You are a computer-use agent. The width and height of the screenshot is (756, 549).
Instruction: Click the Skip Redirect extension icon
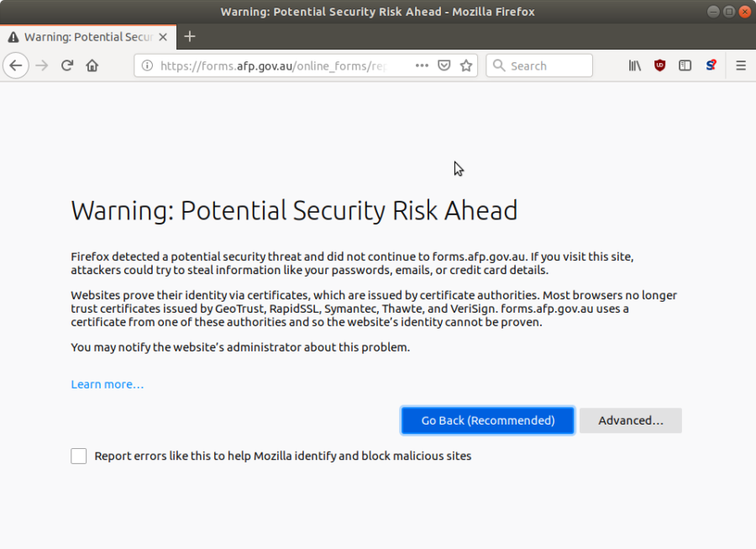click(x=711, y=65)
